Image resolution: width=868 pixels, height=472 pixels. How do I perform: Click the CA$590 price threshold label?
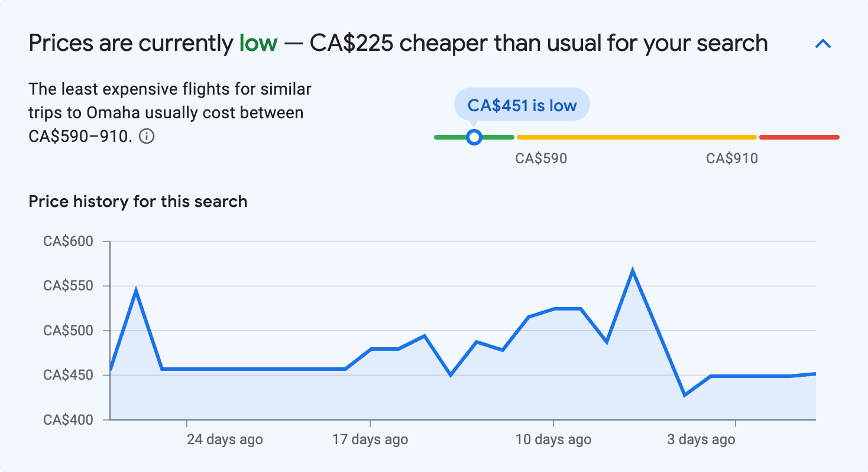tap(540, 159)
